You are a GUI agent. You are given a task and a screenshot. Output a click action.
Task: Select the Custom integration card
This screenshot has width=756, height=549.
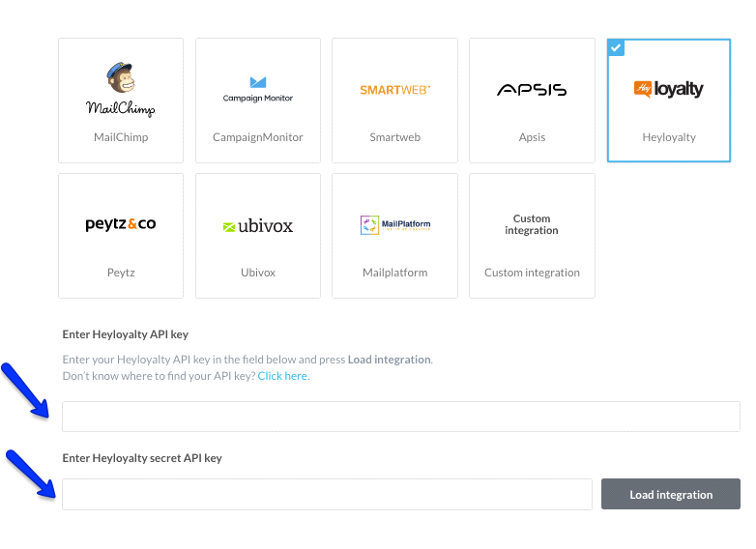point(532,236)
